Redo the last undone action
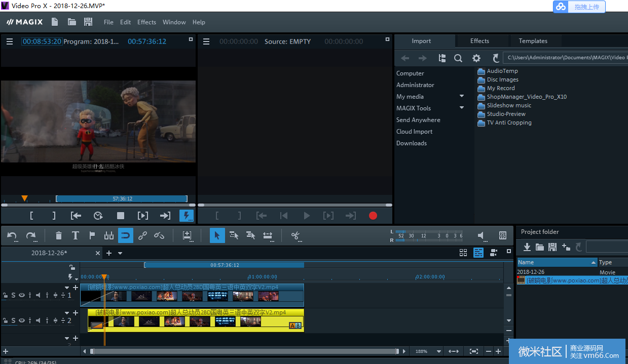 pos(31,235)
